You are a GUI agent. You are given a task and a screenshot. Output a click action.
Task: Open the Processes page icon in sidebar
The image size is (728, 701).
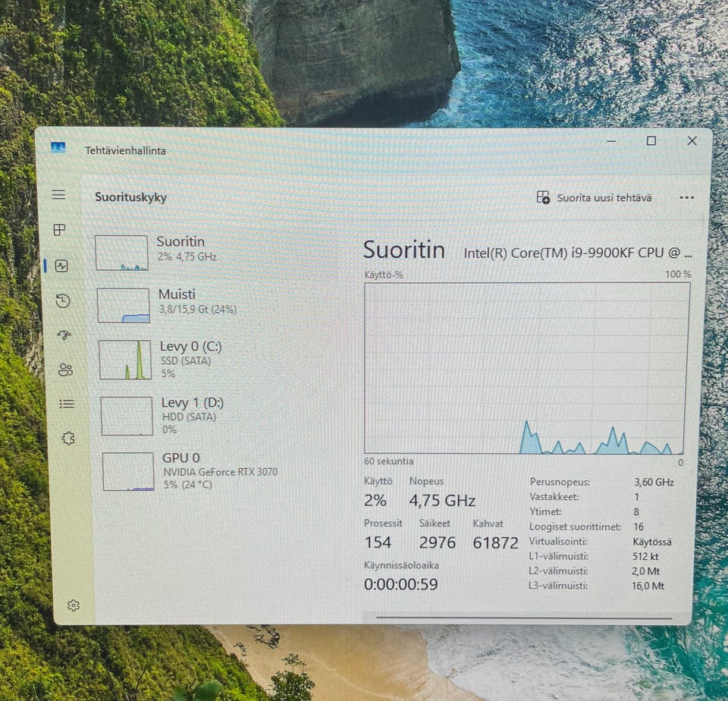pyautogui.click(x=59, y=229)
